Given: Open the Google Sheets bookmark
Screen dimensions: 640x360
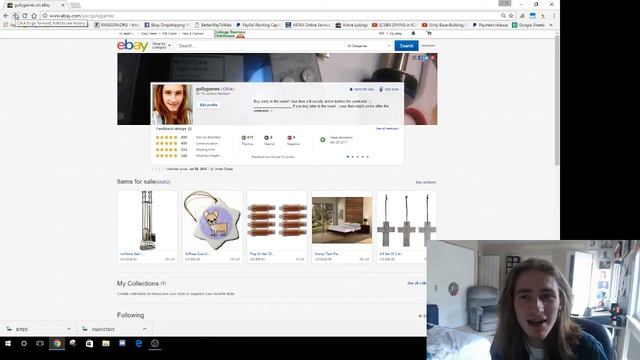Looking at the screenshot, I should (x=529, y=25).
